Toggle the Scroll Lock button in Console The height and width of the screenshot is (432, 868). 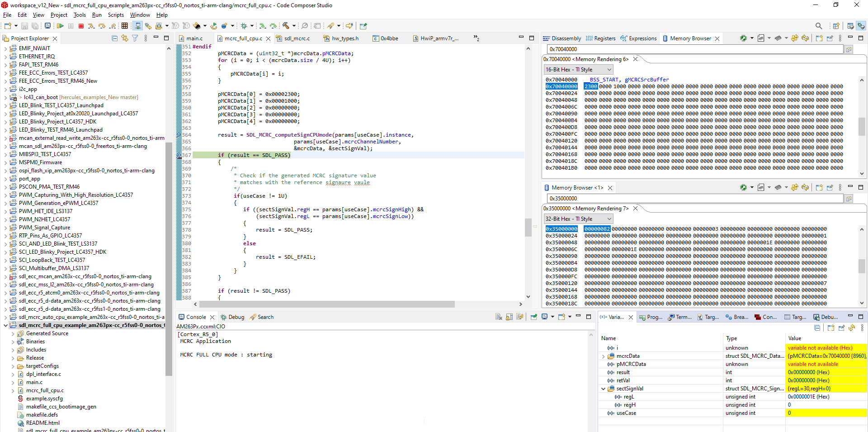click(509, 317)
